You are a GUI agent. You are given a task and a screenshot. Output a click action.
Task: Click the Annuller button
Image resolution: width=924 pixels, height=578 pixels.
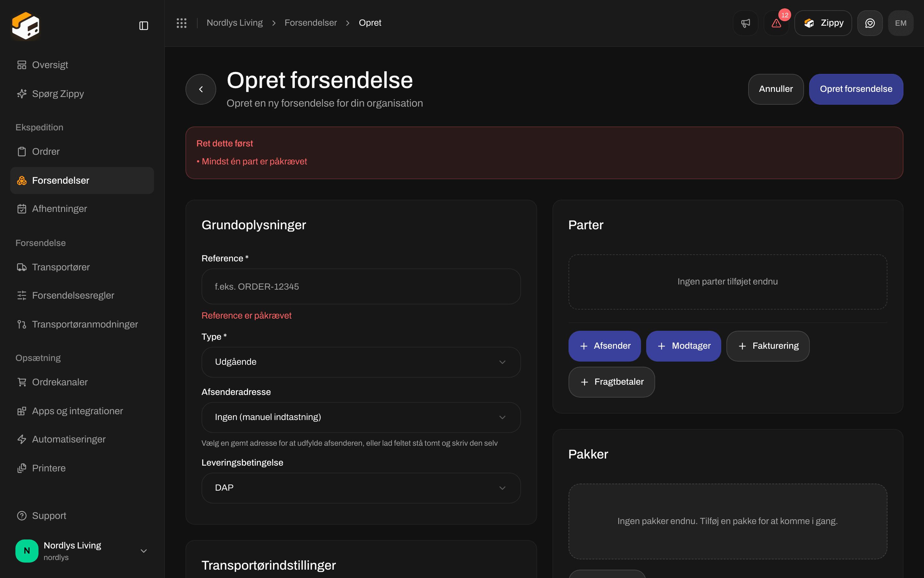tap(776, 89)
